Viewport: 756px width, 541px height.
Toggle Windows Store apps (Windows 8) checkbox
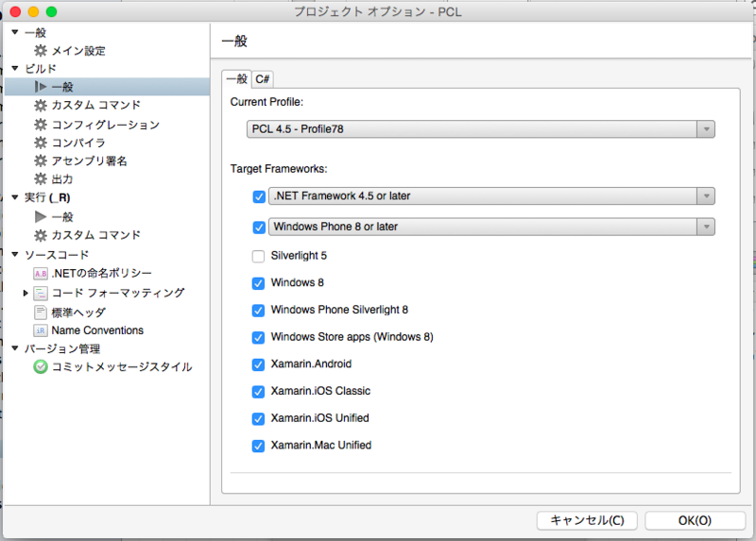[x=258, y=337]
